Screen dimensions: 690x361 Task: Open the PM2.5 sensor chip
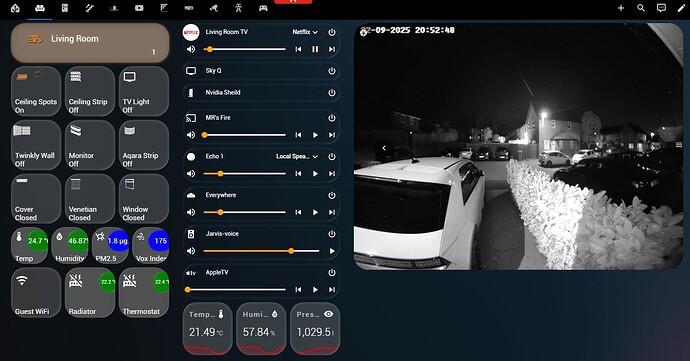pos(110,245)
